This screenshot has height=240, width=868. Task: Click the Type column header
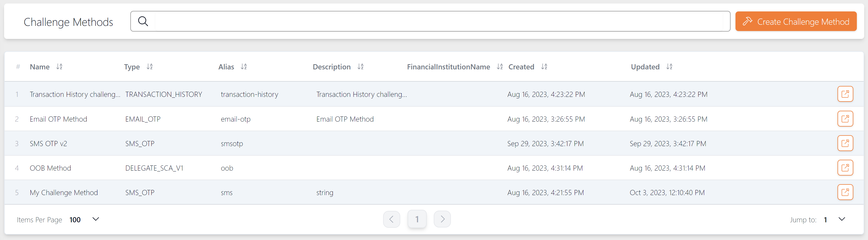coord(132,67)
